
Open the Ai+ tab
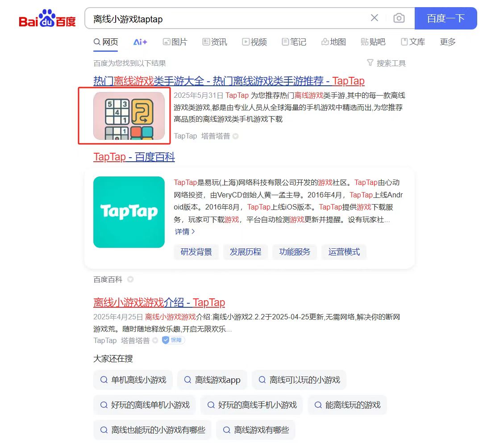pos(140,42)
